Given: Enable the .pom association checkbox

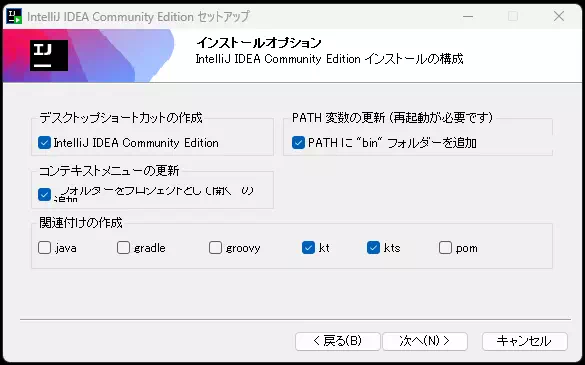Looking at the screenshot, I should point(445,247).
